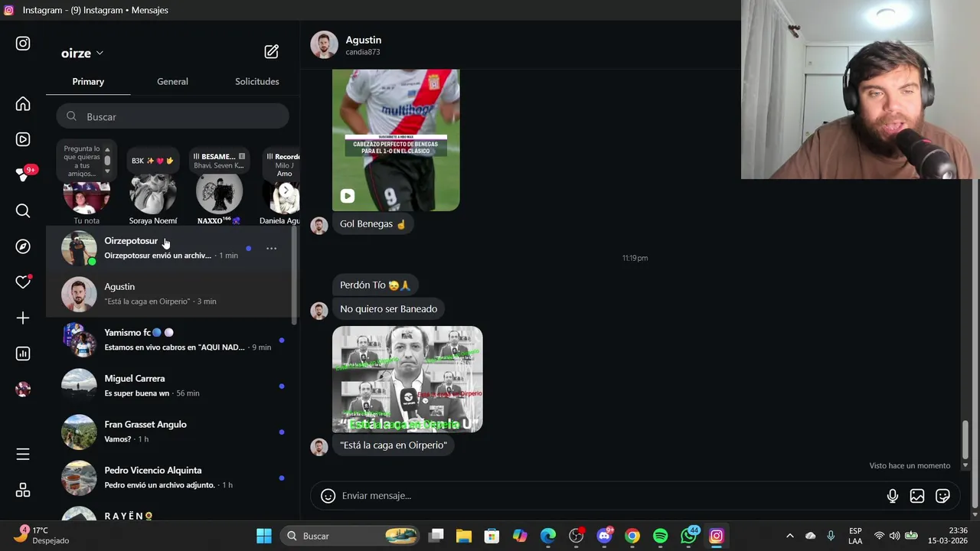This screenshot has height=551, width=980.
Task: Click the 'No quiero ser Baneado' message
Action: [x=389, y=309]
